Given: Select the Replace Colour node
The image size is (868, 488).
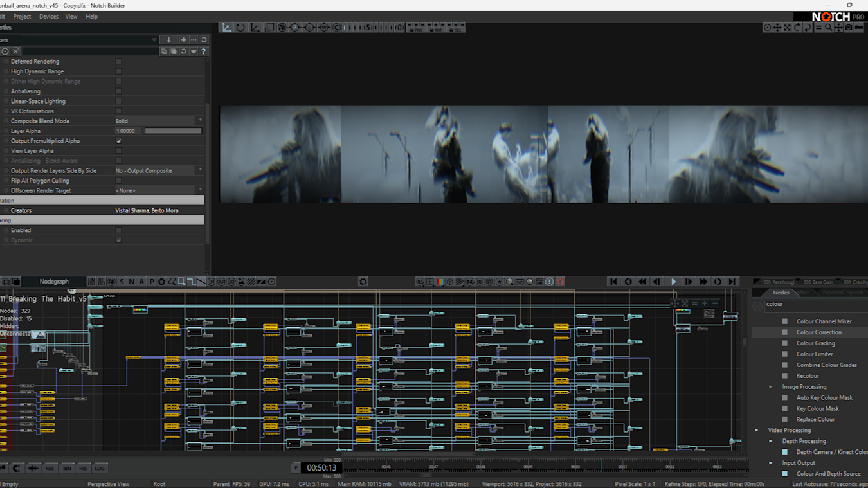Looking at the screenshot, I should [x=815, y=419].
